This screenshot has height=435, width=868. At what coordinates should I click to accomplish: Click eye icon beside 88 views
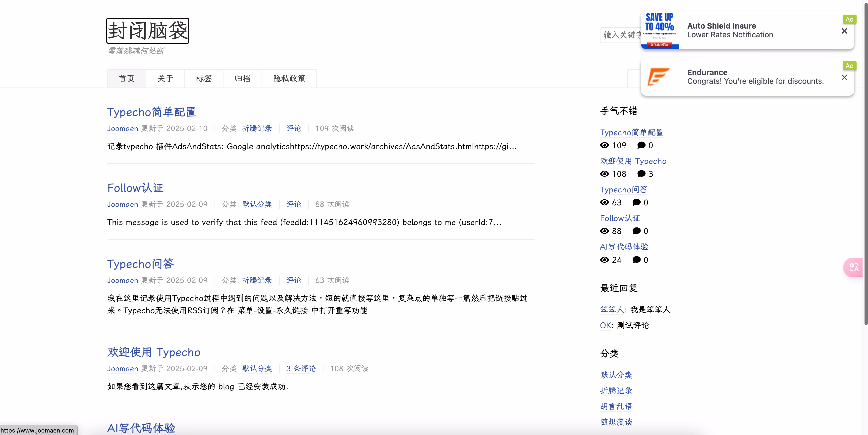pyautogui.click(x=604, y=231)
